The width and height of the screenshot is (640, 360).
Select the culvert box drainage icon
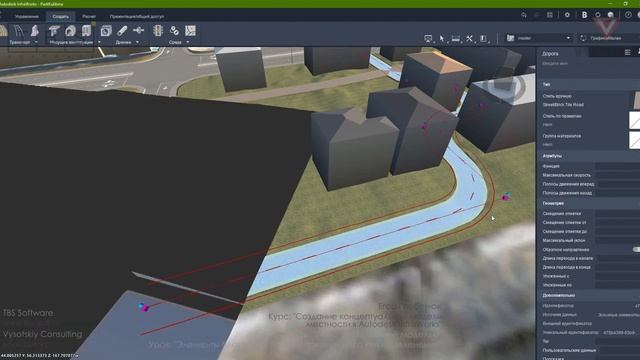pos(106,31)
